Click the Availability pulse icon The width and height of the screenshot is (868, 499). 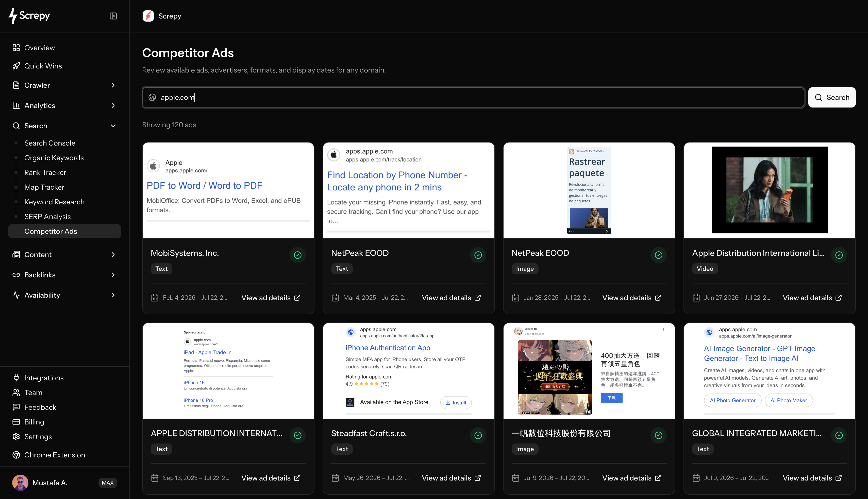[x=16, y=295]
